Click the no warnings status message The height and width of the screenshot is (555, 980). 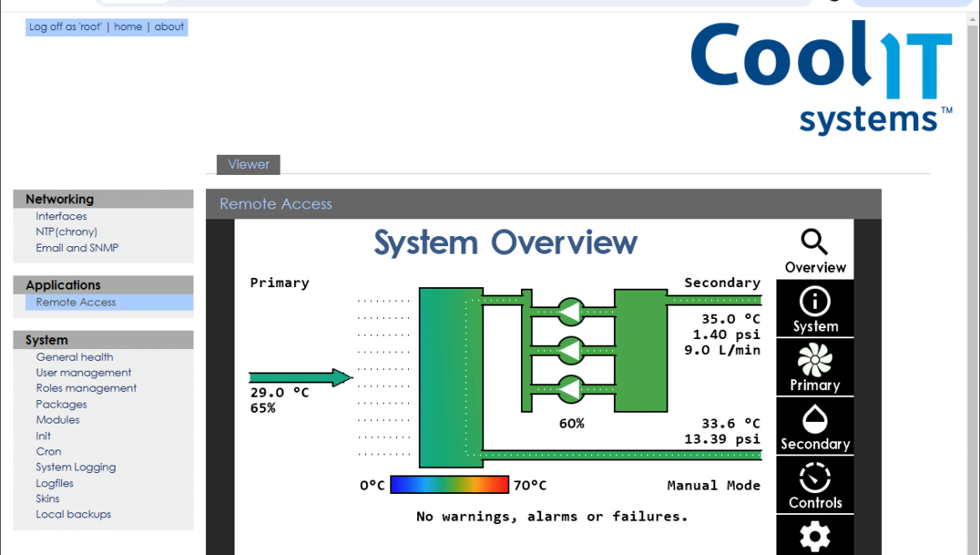pyautogui.click(x=552, y=516)
